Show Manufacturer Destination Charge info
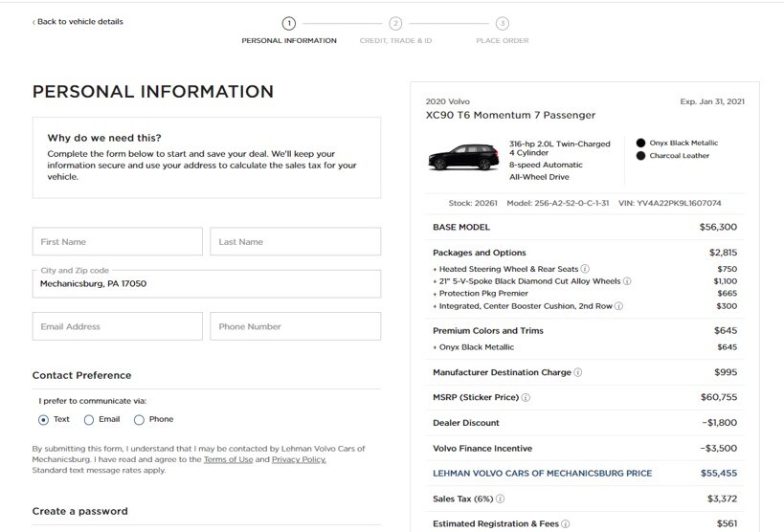 578,372
